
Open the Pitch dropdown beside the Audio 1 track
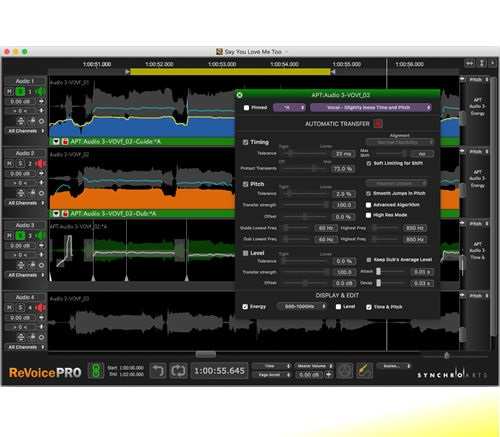point(478,80)
